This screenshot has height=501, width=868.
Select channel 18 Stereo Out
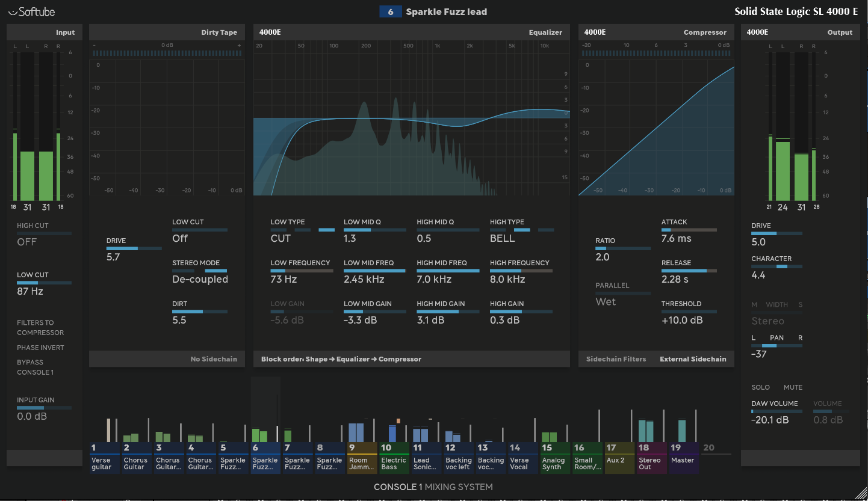click(x=651, y=458)
